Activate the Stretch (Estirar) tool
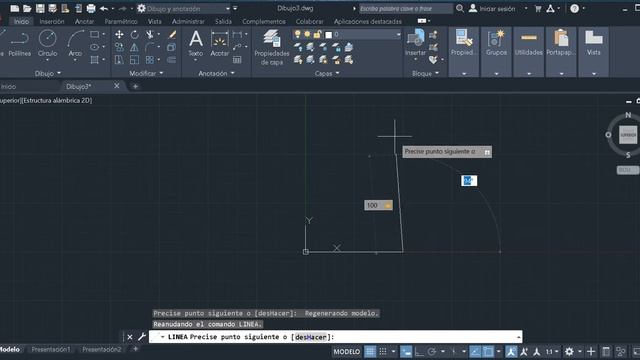The width and height of the screenshot is (640, 360). point(119,60)
